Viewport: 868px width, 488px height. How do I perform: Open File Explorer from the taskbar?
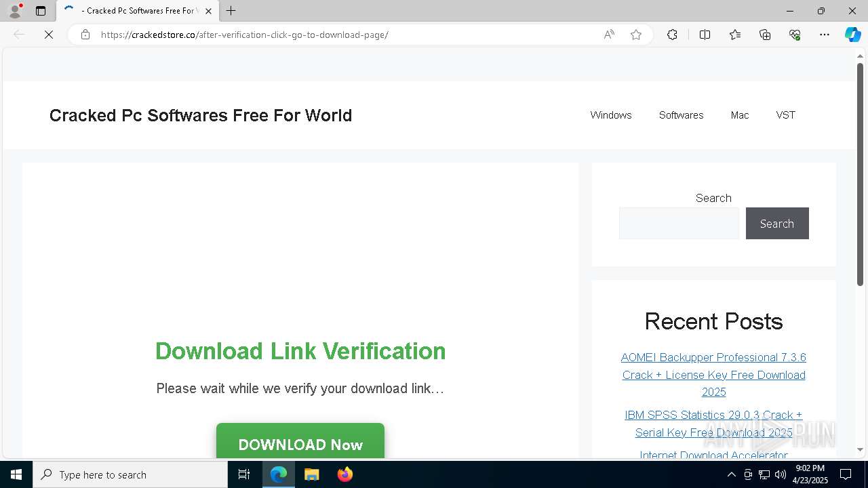[x=312, y=474]
